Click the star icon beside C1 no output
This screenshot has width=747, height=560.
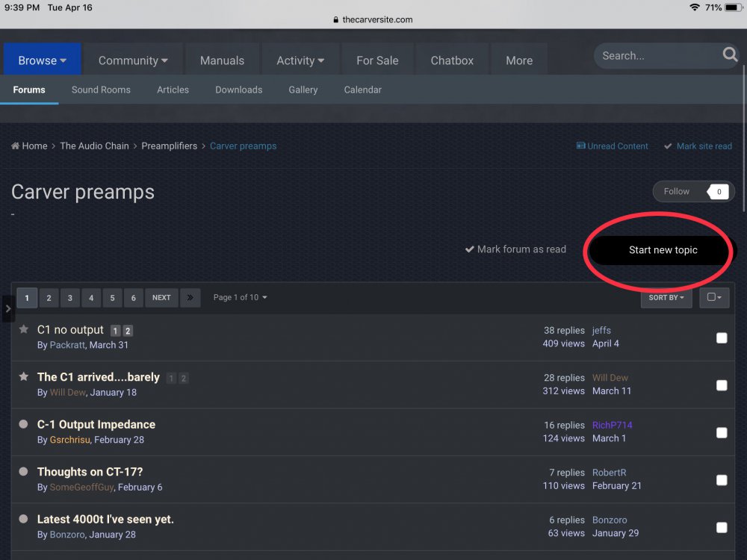click(23, 329)
